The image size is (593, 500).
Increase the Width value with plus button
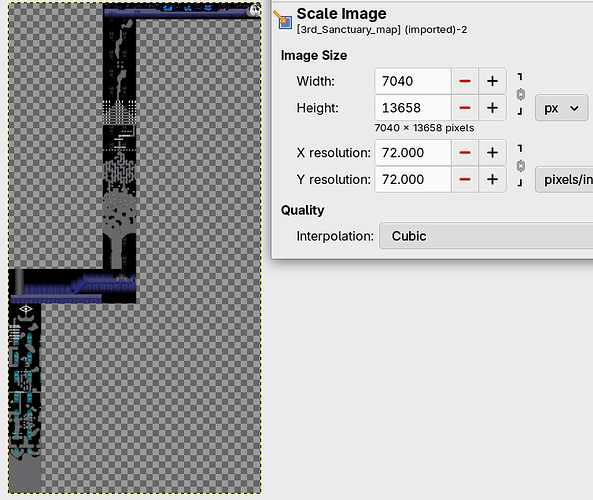click(x=492, y=81)
